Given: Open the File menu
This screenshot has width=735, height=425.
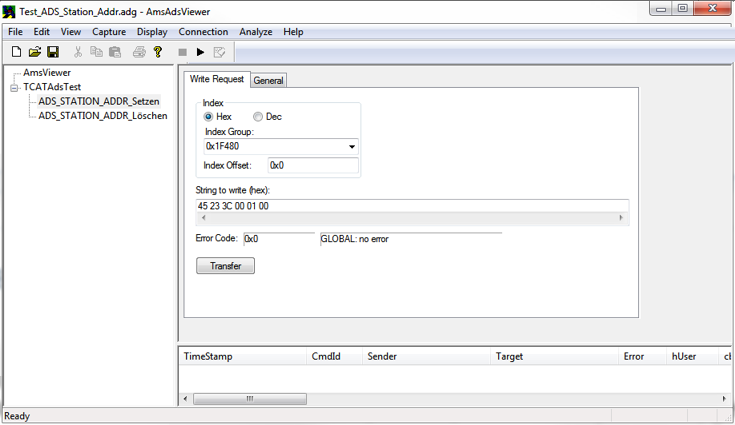Looking at the screenshot, I should (x=15, y=32).
